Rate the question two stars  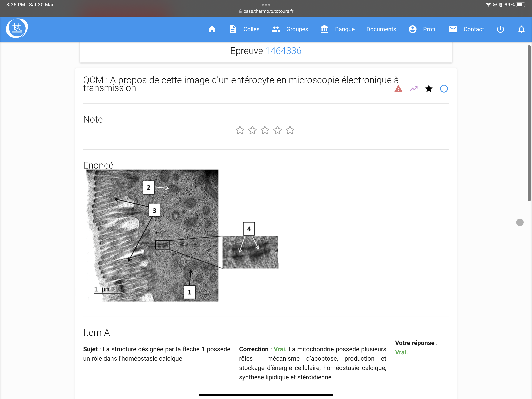(252, 130)
